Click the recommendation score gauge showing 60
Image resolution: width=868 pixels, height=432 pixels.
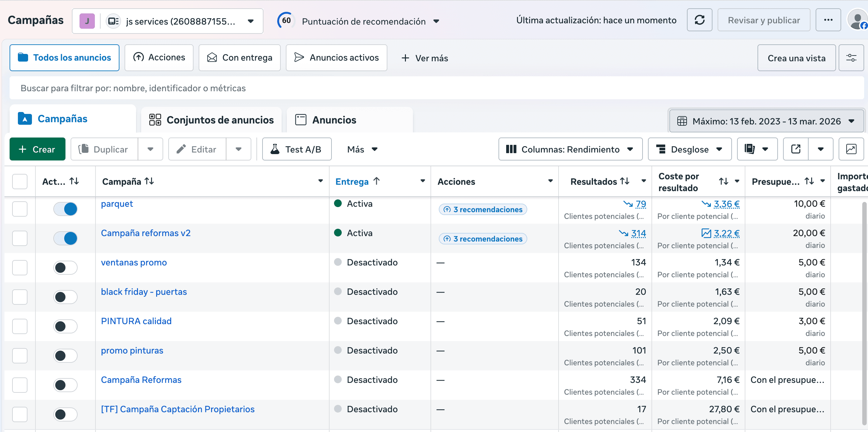click(x=286, y=20)
